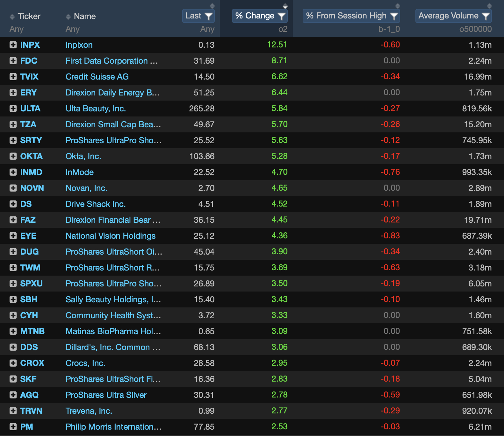Screen dimensions: 504x436
Task: Sort arrows above the Last column
Action: point(212,6)
